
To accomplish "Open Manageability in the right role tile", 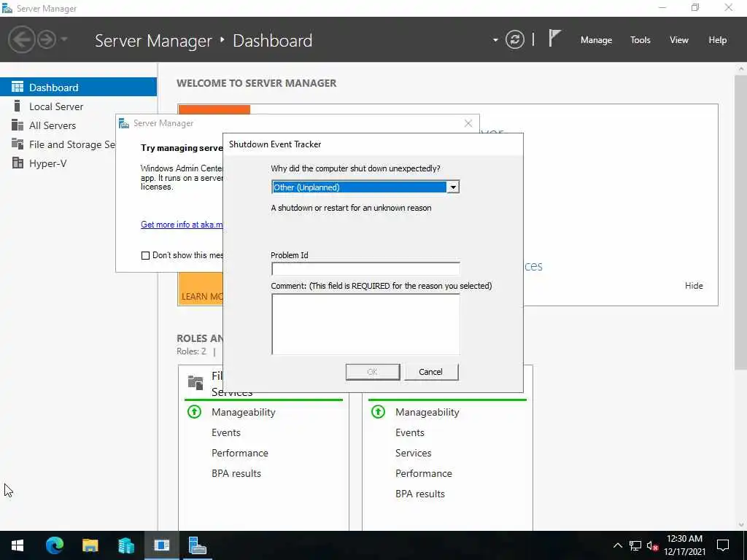I will tap(427, 413).
